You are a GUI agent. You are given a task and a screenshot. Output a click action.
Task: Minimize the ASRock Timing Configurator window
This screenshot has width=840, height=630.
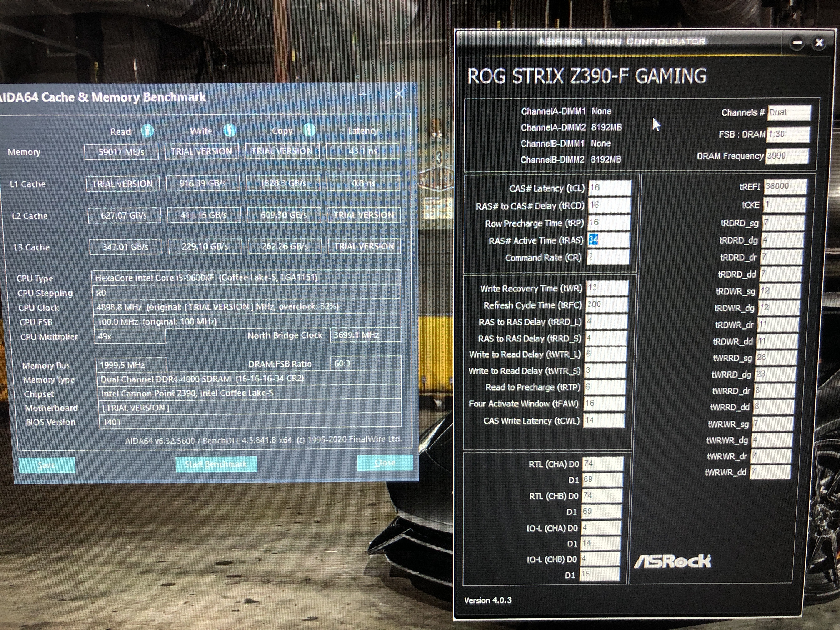(797, 43)
